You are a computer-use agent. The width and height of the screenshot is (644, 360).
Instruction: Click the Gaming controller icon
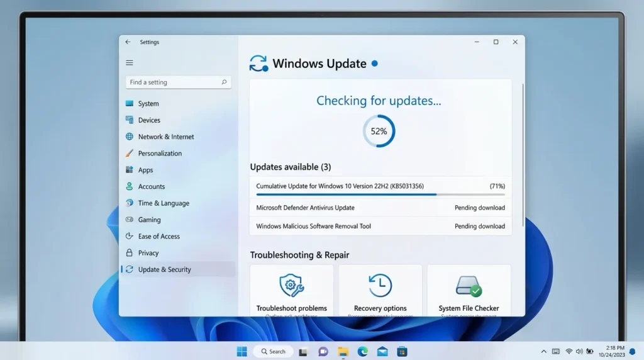click(130, 220)
